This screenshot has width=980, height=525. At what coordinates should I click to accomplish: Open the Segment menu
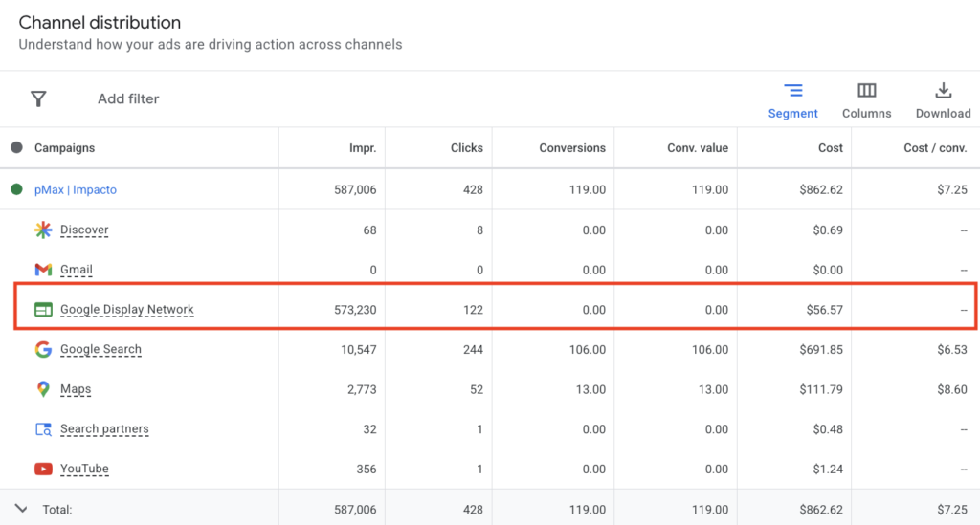792,100
